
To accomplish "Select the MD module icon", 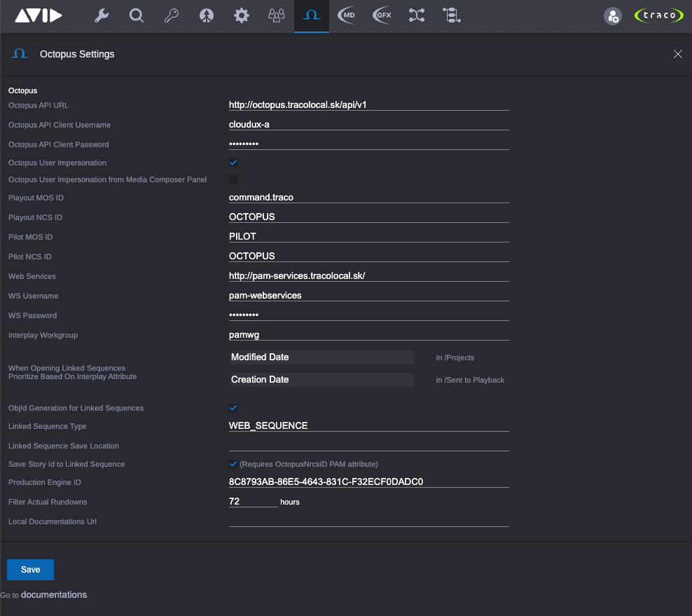I will [x=346, y=15].
